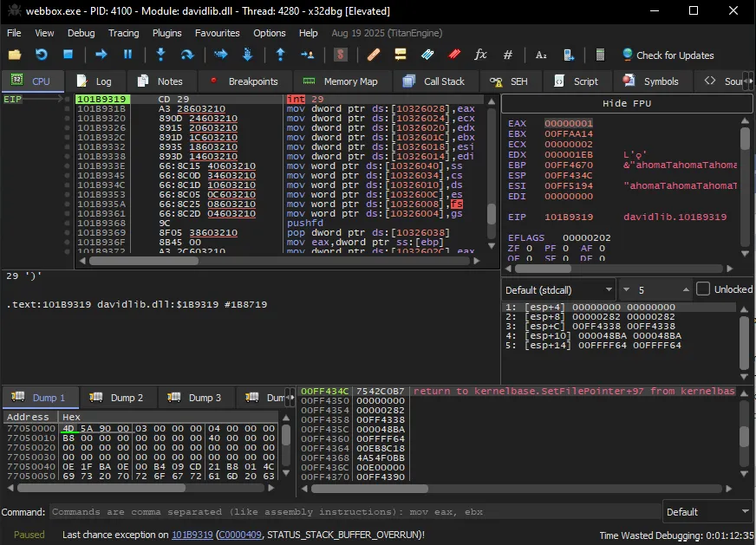Open the Memory Map tab
756x545 pixels.
(341, 81)
